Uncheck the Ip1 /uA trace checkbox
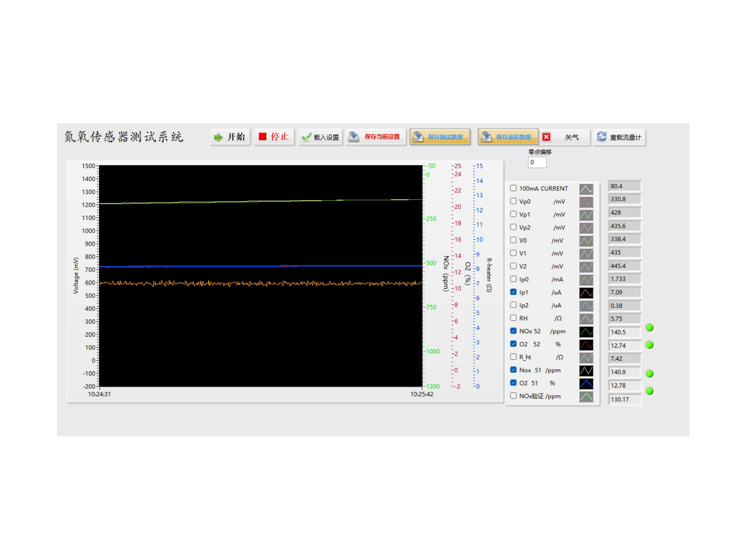This screenshot has height=560, width=747. 513,292
